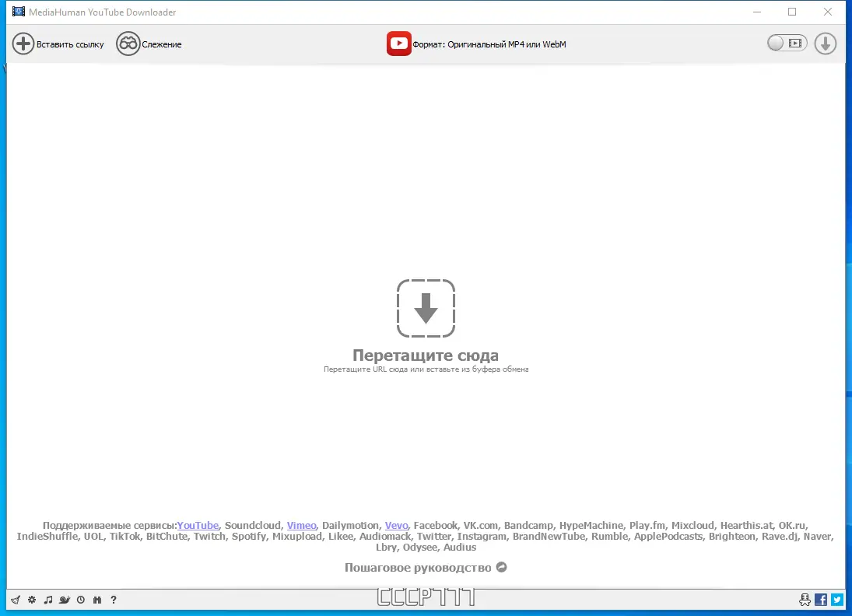The image size is (852, 616).
Task: Click the 'Audiomack' service name
Action: (384, 536)
